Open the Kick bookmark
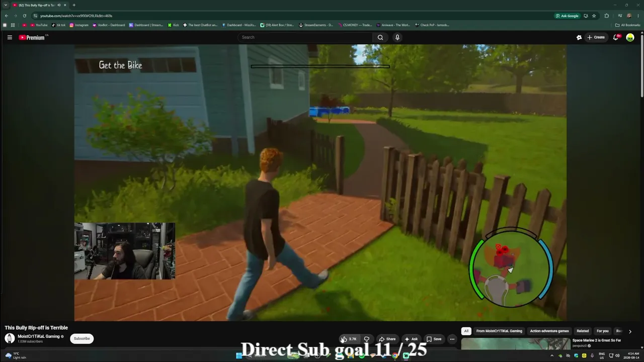The width and height of the screenshot is (644, 362). coord(174,25)
